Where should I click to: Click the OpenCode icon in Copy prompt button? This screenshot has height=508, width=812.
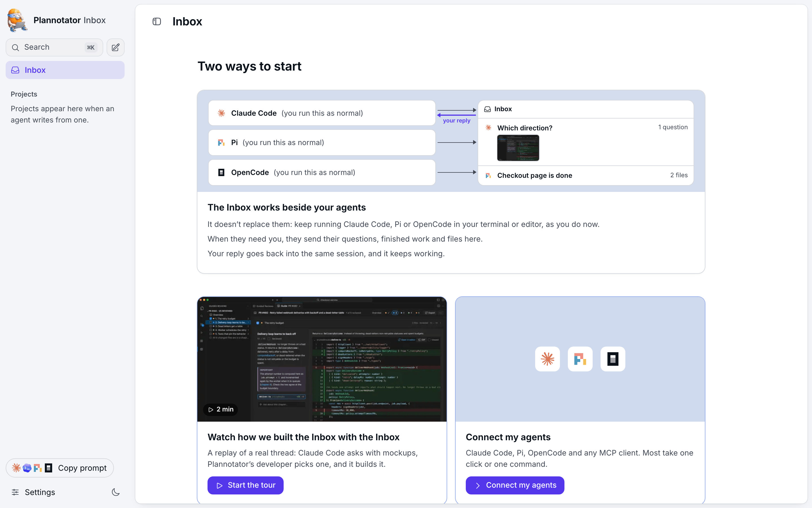point(48,468)
